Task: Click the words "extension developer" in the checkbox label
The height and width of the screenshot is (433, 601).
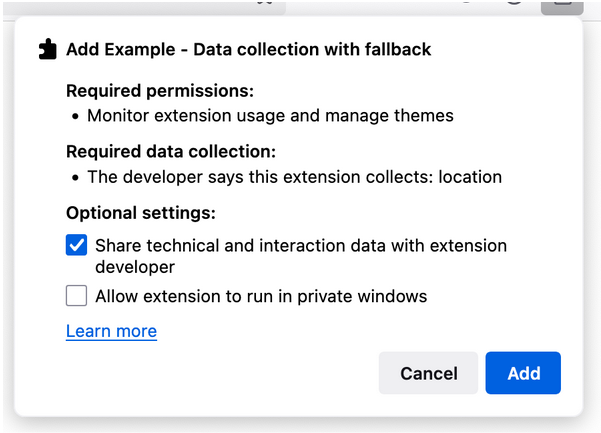Action: coord(135,267)
